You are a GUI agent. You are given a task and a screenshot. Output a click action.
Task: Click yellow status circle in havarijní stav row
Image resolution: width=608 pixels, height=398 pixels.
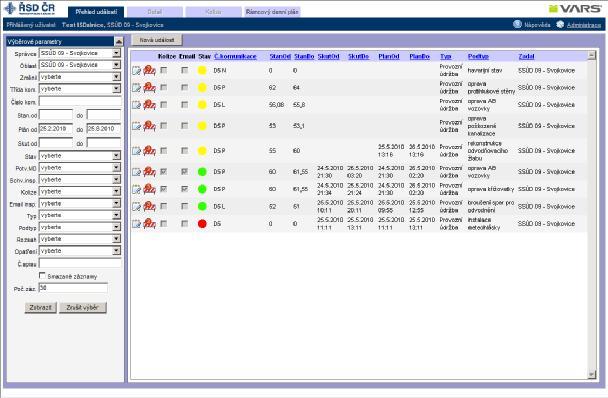(x=202, y=70)
